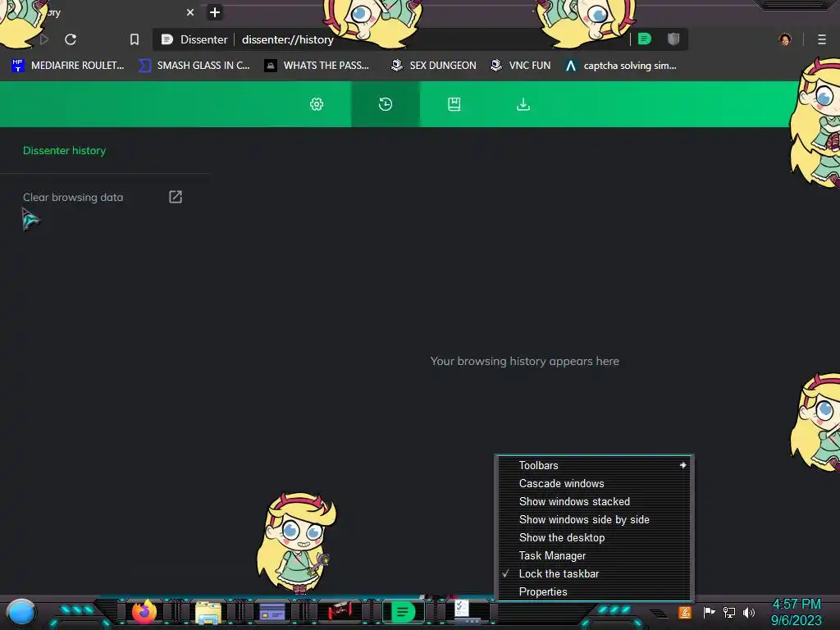Open the red TIE fighter app on taskbar
840x630 pixels.
[x=339, y=611]
